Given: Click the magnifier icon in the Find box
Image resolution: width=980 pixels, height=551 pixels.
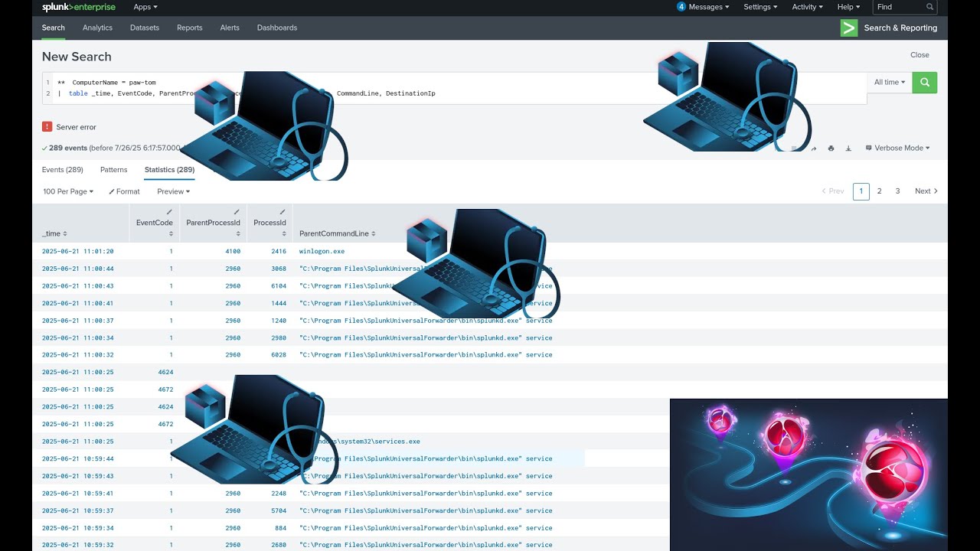Looking at the screenshot, I should click(x=930, y=7).
